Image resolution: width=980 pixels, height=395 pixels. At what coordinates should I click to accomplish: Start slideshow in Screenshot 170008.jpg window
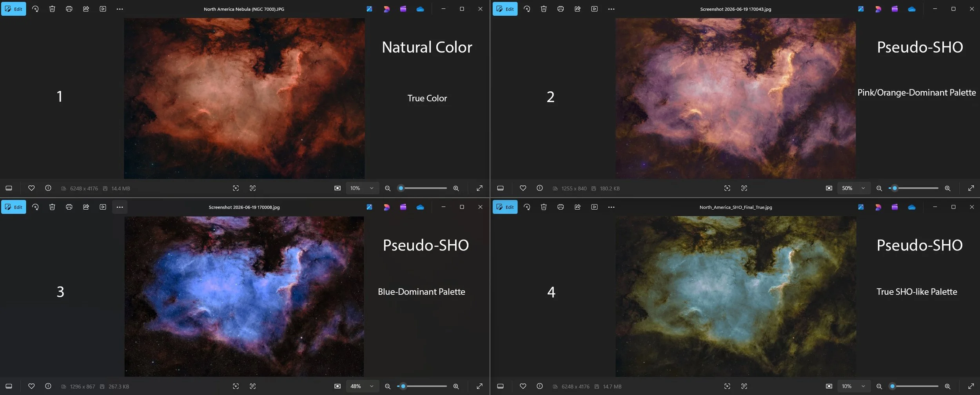click(x=103, y=207)
